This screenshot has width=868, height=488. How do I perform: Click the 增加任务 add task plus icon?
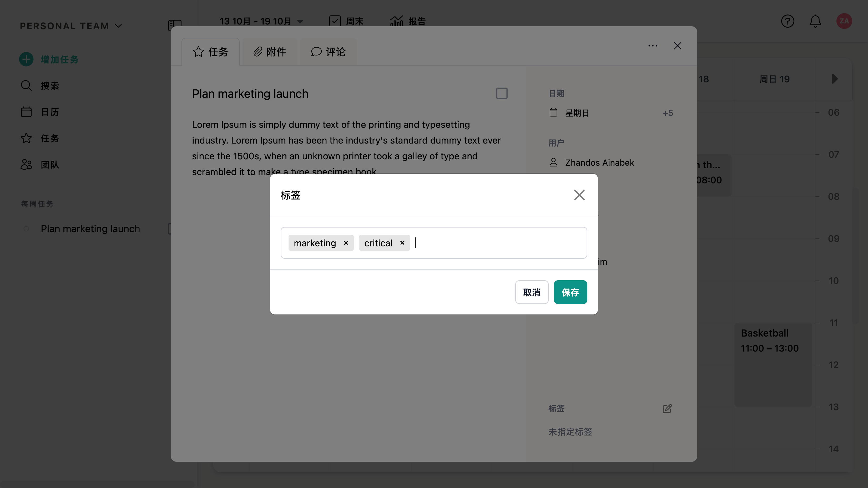26,59
